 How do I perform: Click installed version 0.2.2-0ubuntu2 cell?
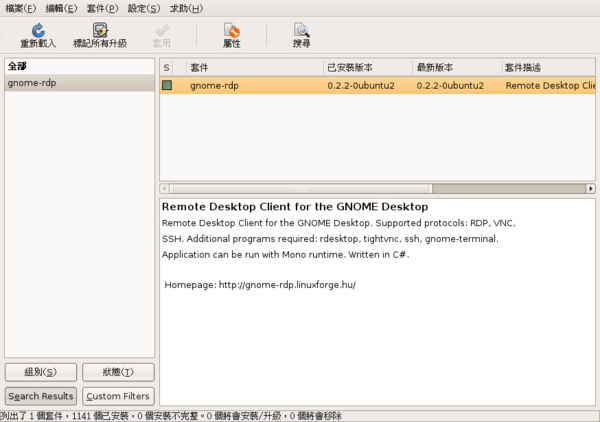[x=361, y=85]
